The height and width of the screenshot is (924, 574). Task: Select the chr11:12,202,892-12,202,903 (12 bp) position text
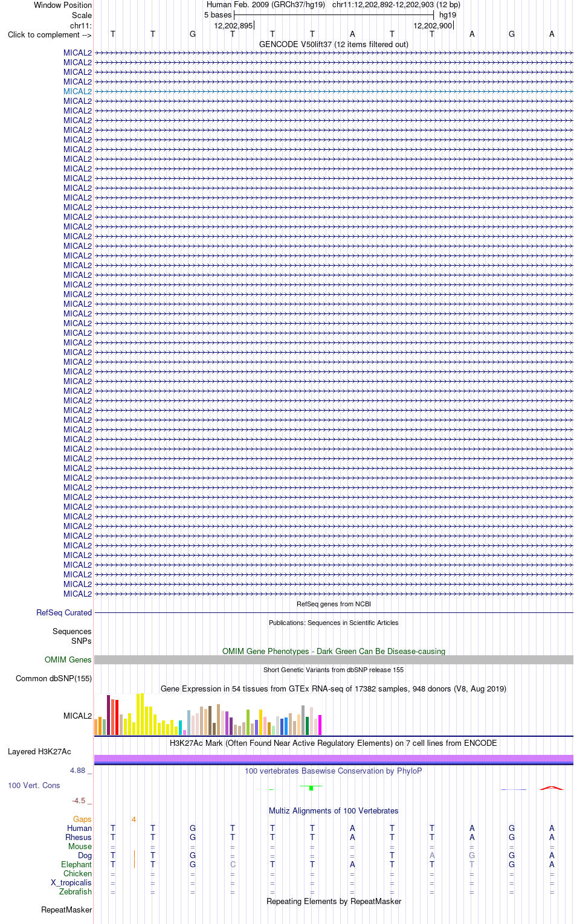(396, 4)
